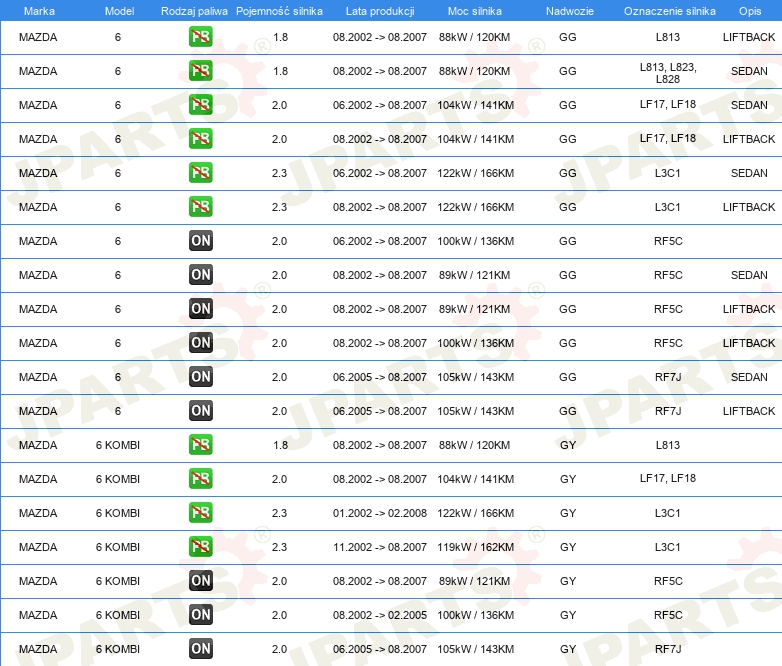
Task: Select the PB icon for the 2.3 L3C1 Sedan row
Action: (x=200, y=173)
